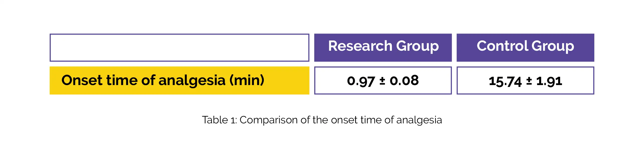Click "Table 1:" at the caption start
Screen dimensions: 644x144
point(219,120)
